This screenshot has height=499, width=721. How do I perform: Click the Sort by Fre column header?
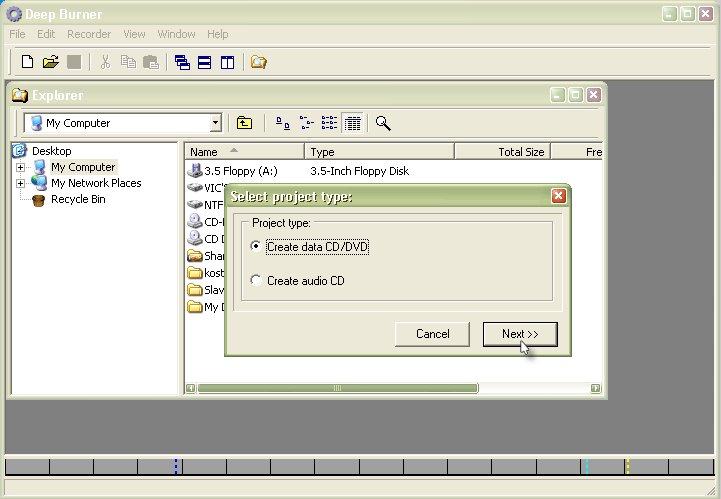pyautogui.click(x=577, y=151)
